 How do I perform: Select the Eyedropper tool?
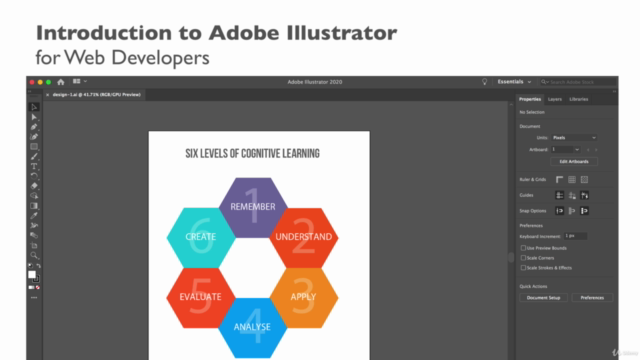34,216
